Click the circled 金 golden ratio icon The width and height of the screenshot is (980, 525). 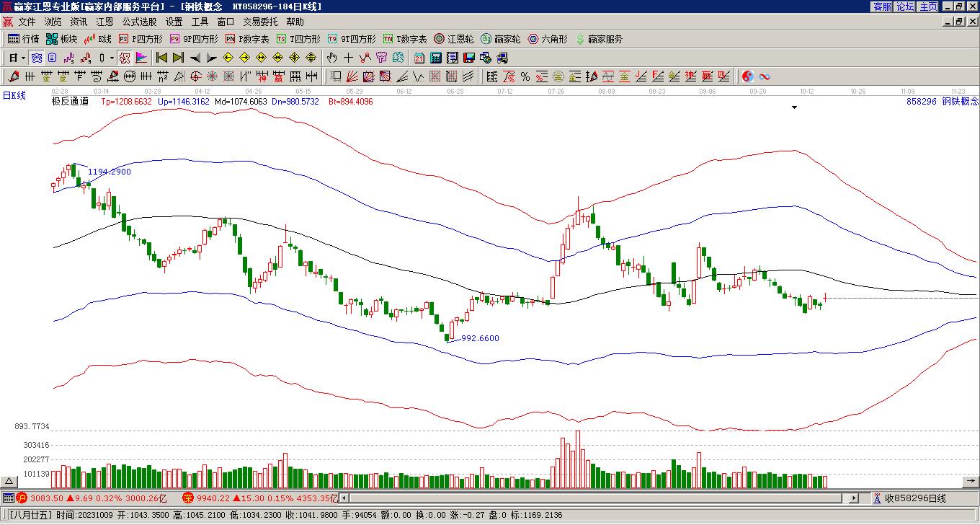[x=558, y=76]
